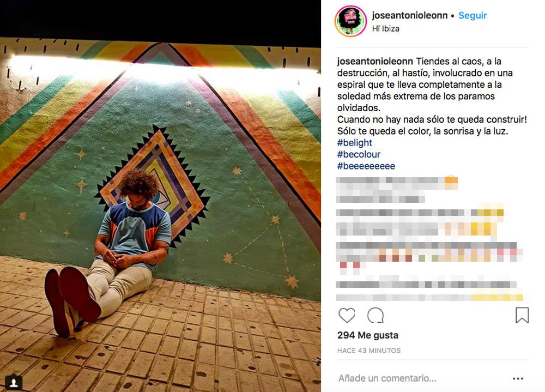Screen dimensions: 545x392
Task: Open the three-dot more options menu
Action: [518, 378]
